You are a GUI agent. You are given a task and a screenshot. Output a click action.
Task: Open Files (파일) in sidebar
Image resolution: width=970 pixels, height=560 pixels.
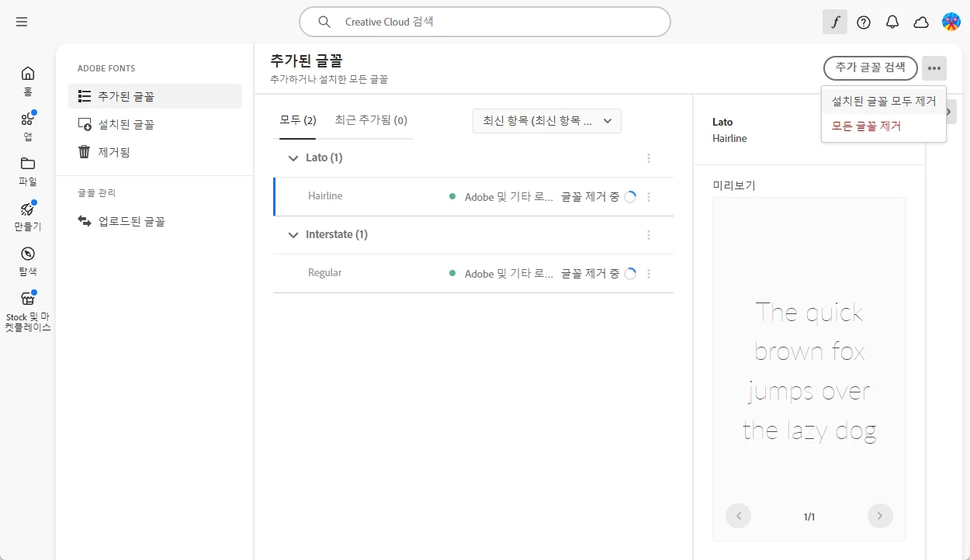click(x=28, y=171)
